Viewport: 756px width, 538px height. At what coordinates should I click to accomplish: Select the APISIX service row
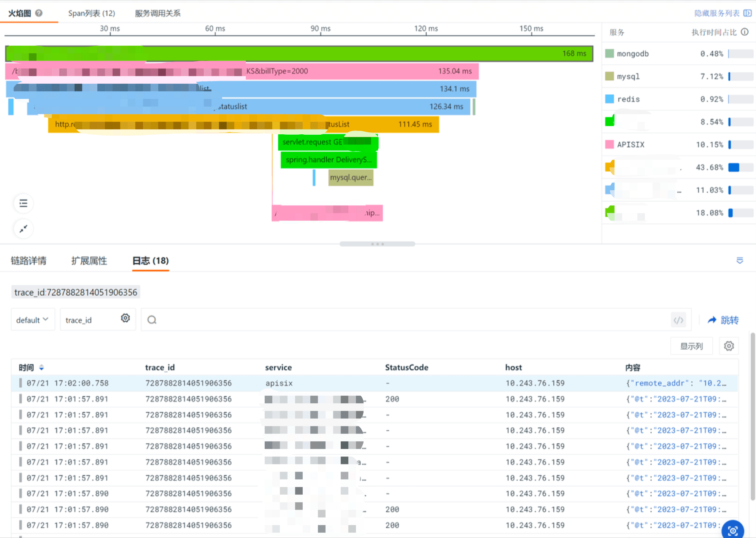(679, 145)
